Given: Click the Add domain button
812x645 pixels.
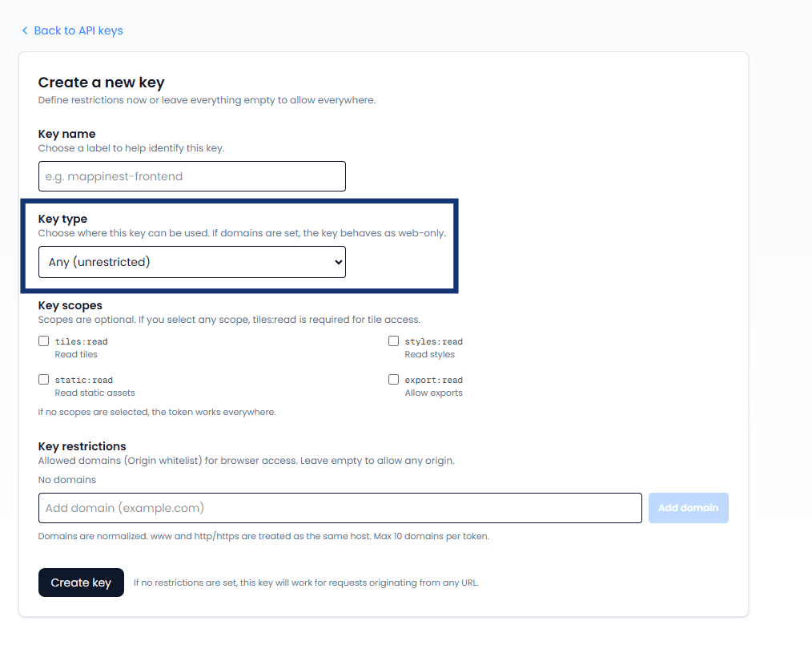Looking at the screenshot, I should pyautogui.click(x=688, y=507).
